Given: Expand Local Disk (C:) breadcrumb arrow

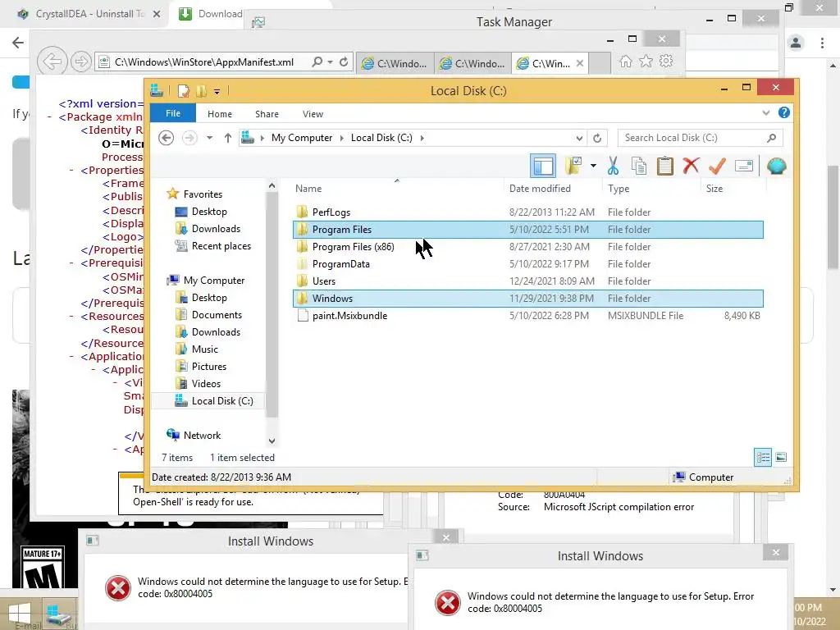Looking at the screenshot, I should point(422,138).
